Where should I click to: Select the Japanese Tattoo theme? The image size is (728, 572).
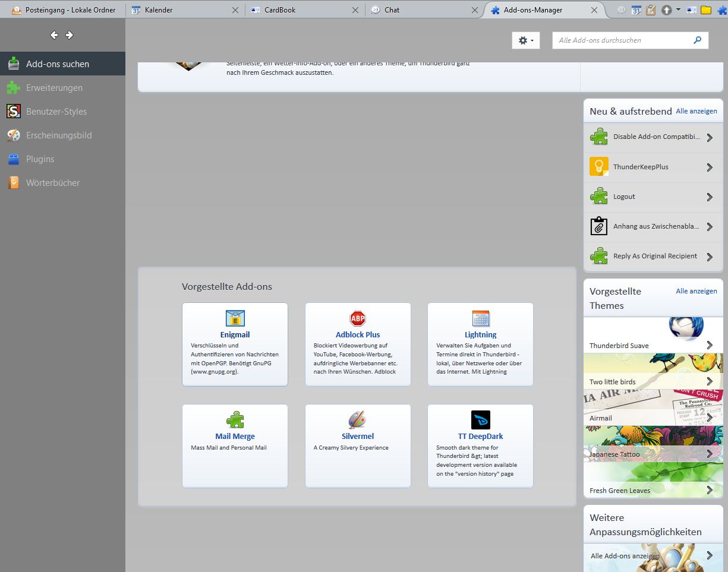coord(653,444)
